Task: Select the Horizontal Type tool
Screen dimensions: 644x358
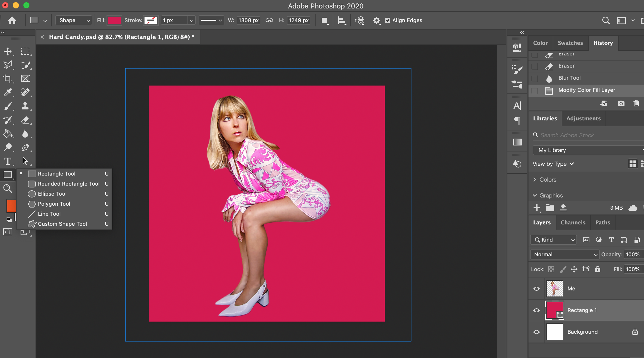Action: [8, 161]
